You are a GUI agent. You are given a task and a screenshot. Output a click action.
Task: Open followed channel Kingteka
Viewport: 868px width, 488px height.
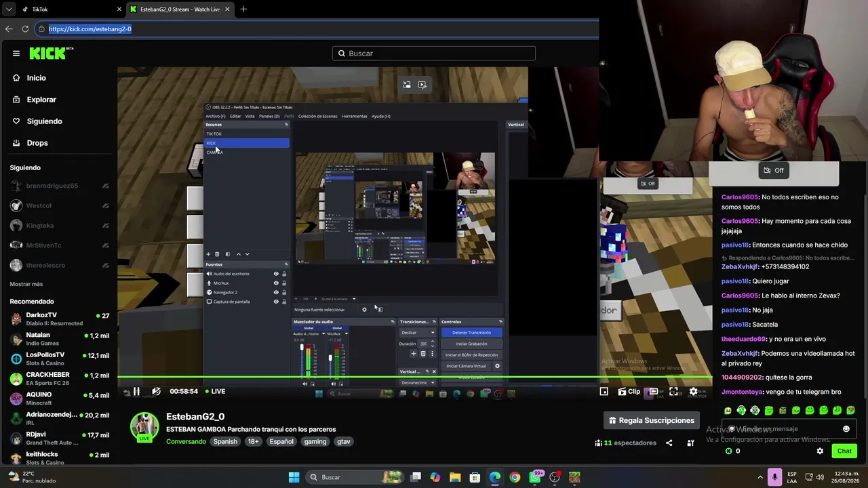(59, 226)
